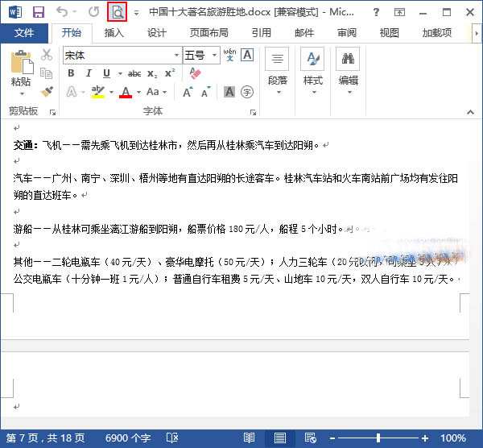Toggle Subscript formatting
483x448 pixels.
(152, 73)
